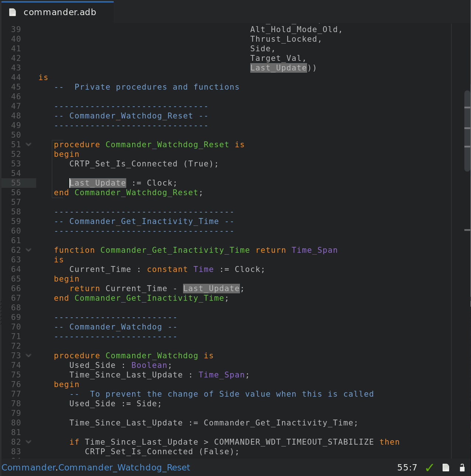Collapse the fold arrow at line 73

(28, 356)
